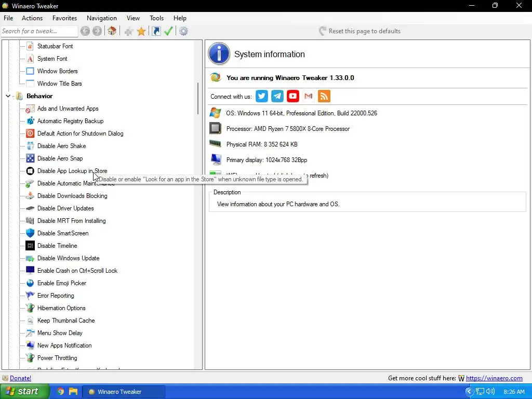This screenshot has width=532, height=399.
Task: Select New Apps Notification
Action: [x=64, y=345]
